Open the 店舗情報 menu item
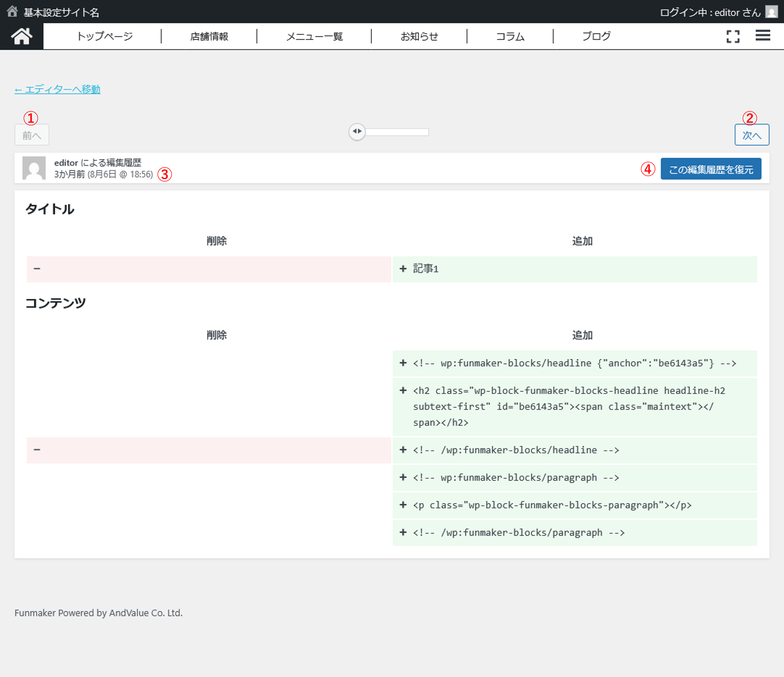 [x=209, y=36]
